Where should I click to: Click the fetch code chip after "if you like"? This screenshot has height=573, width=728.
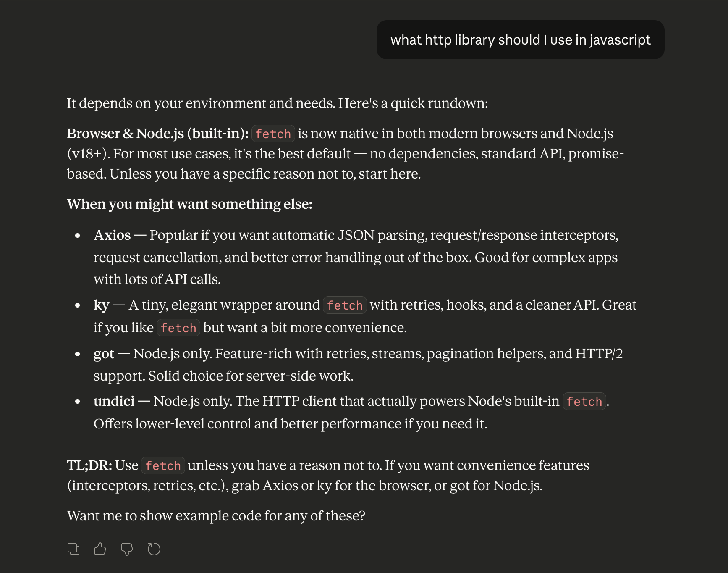[178, 328]
